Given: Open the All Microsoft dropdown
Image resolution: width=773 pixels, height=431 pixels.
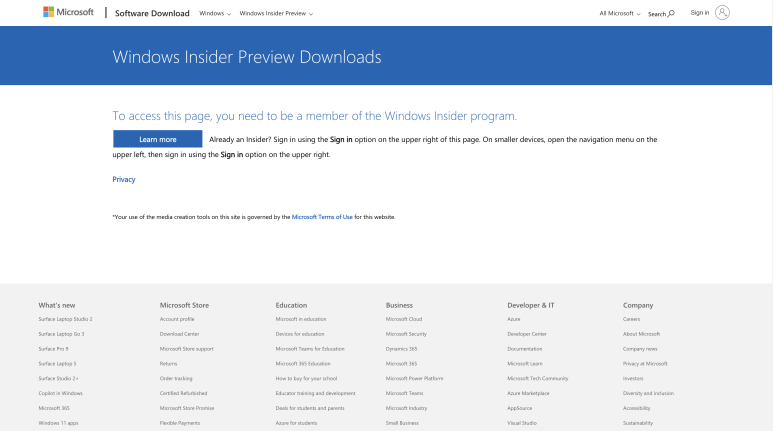Looking at the screenshot, I should [620, 13].
